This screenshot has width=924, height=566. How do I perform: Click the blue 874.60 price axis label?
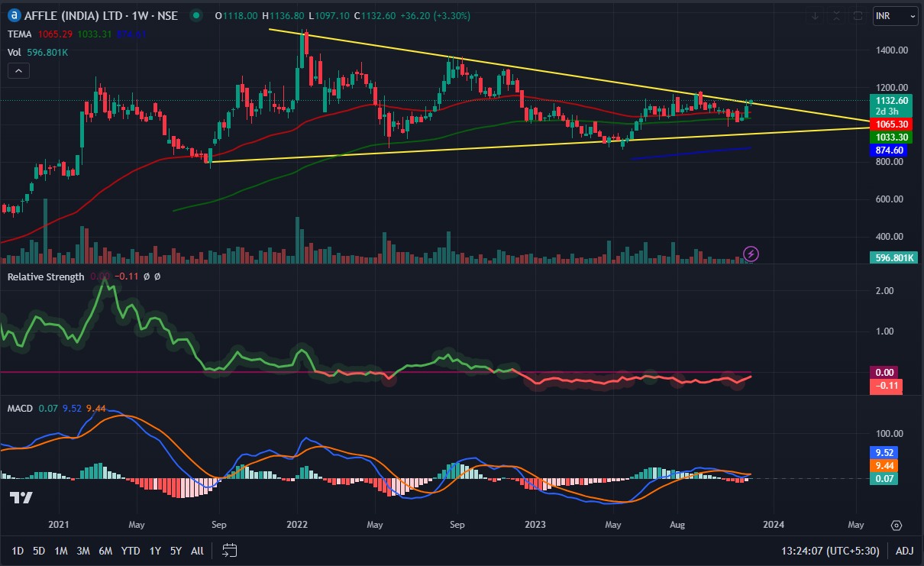pyautogui.click(x=889, y=151)
